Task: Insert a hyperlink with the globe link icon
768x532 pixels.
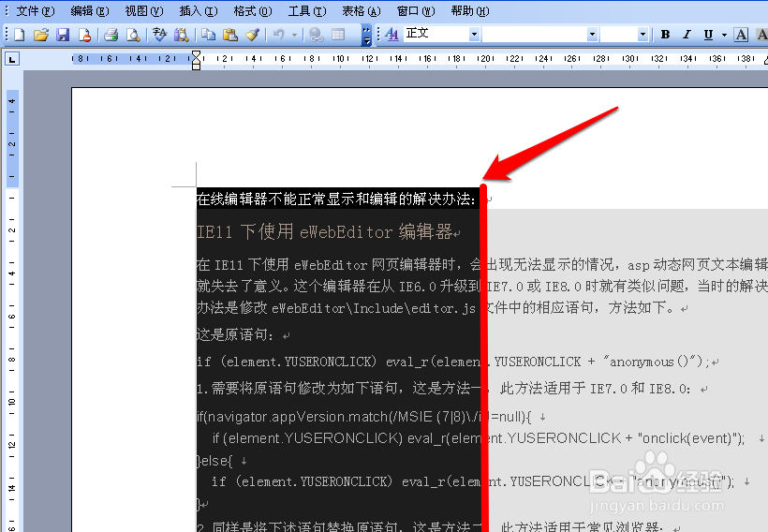Action: click(317, 35)
